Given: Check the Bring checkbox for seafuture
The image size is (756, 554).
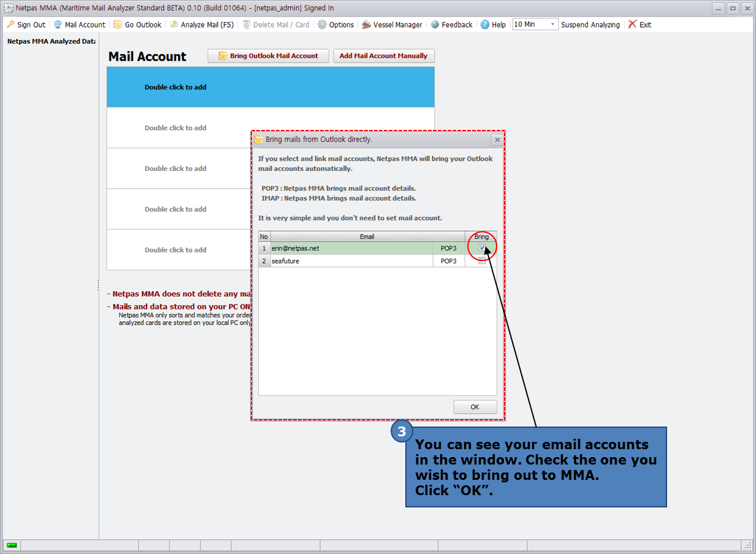Looking at the screenshot, I should point(482,261).
